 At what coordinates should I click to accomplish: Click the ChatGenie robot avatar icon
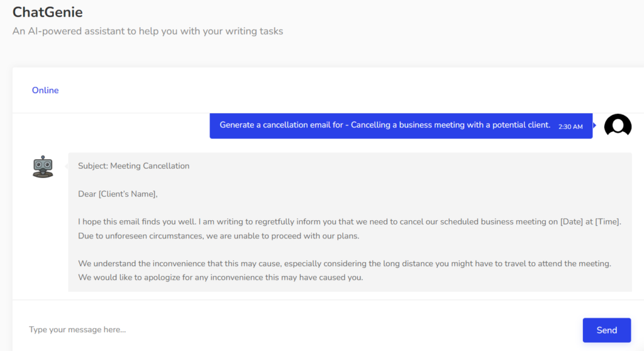(43, 167)
